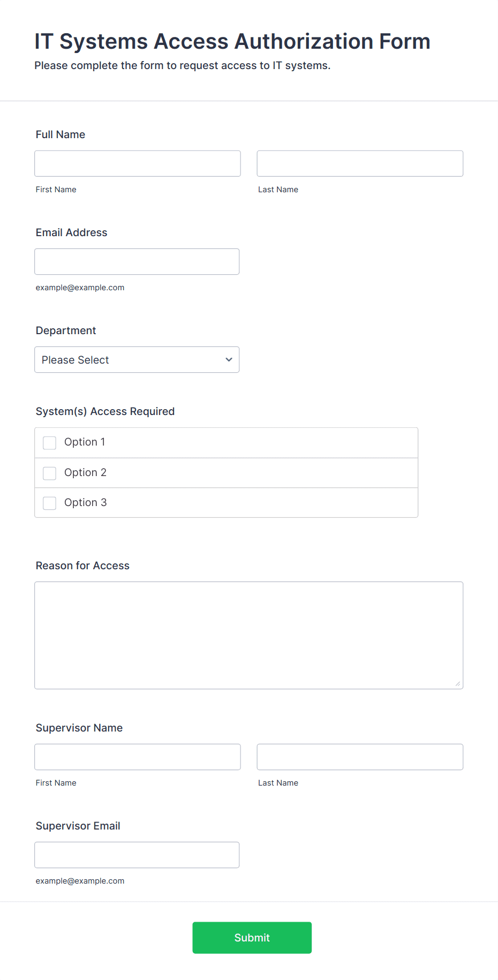Click the 'Option 3' label text
Viewport: 498px width, 980px height.
tap(85, 502)
